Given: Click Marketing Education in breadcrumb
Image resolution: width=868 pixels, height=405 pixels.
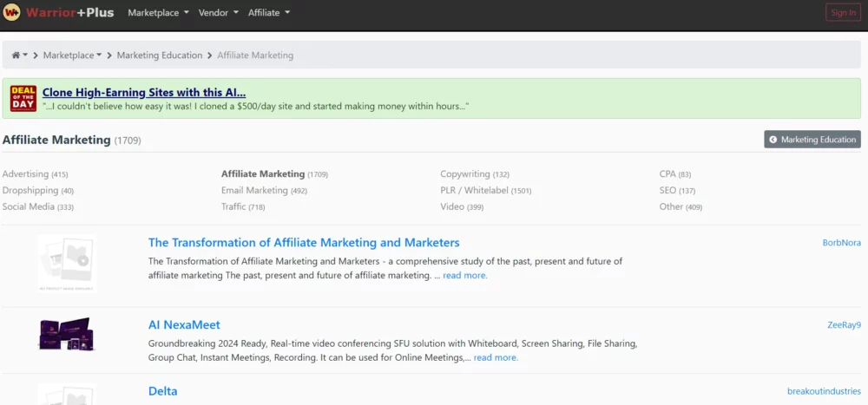Looking at the screenshot, I should (x=160, y=56).
